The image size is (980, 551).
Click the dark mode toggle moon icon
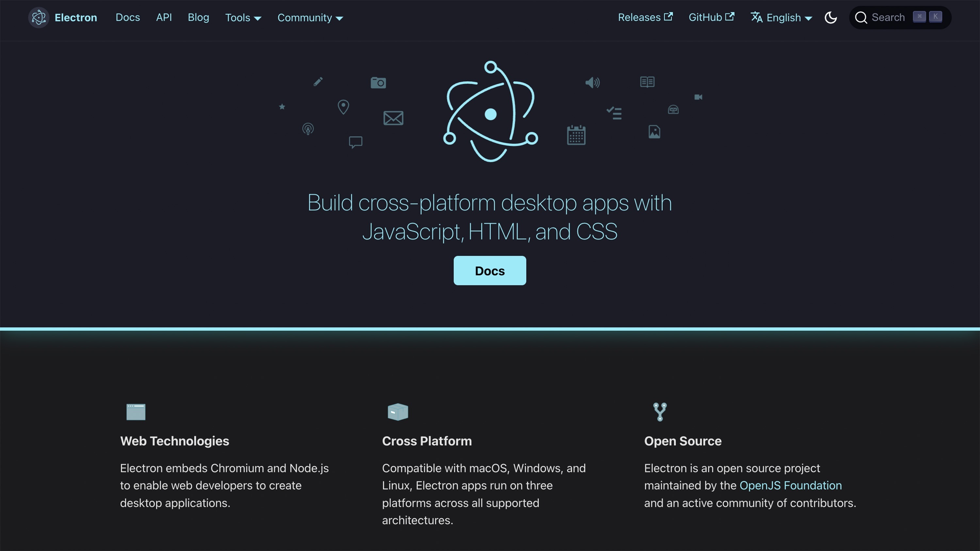[x=831, y=18]
